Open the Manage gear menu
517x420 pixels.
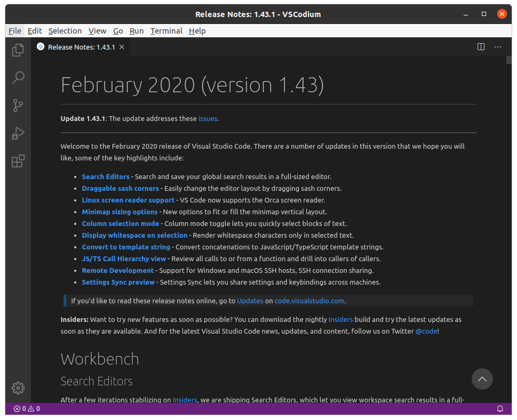(x=18, y=388)
